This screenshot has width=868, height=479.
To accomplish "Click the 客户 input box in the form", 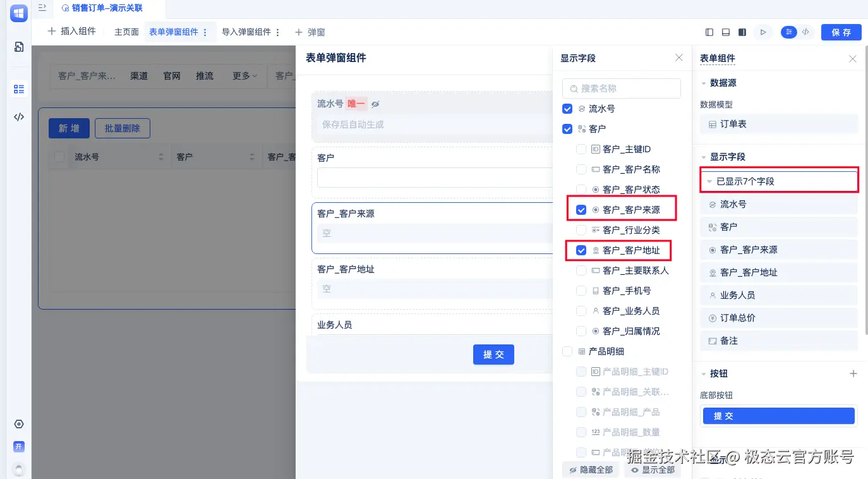I will point(435,178).
